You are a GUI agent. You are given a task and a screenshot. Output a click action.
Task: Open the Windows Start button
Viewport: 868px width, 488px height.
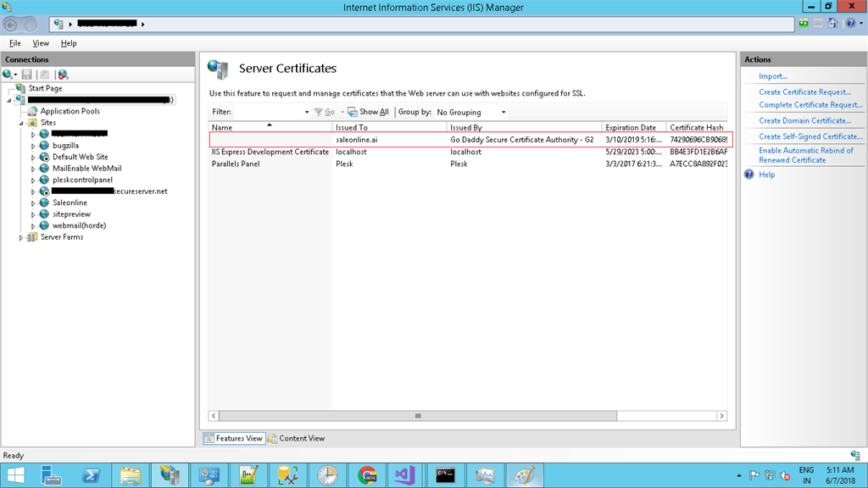pyautogui.click(x=15, y=475)
